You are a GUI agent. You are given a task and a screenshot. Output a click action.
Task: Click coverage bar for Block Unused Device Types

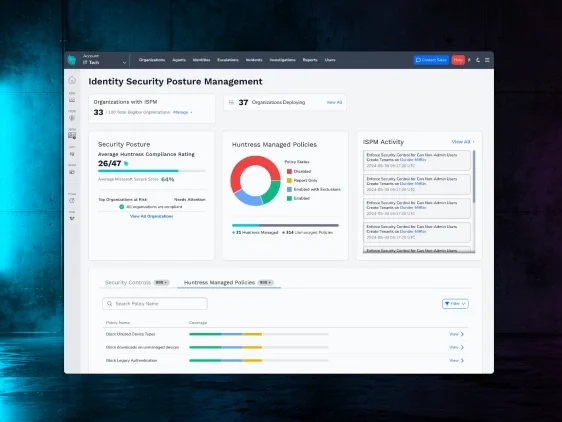(x=259, y=334)
